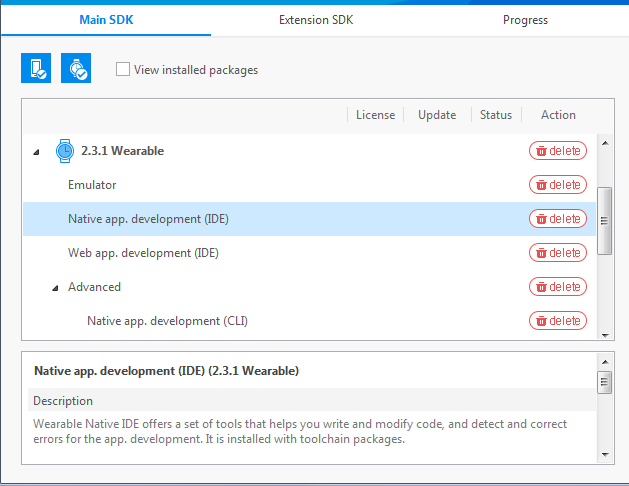Delete the 2.3.1 Wearable package
This screenshot has height=486, width=629.
pyautogui.click(x=557, y=151)
